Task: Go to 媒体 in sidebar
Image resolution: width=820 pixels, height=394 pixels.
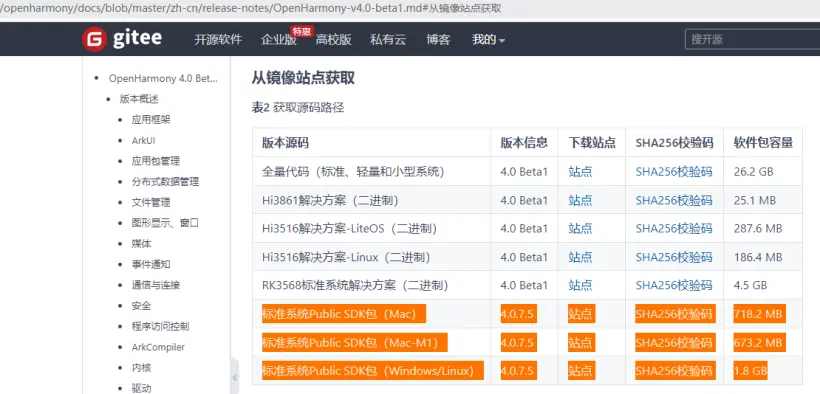Action: tap(141, 244)
